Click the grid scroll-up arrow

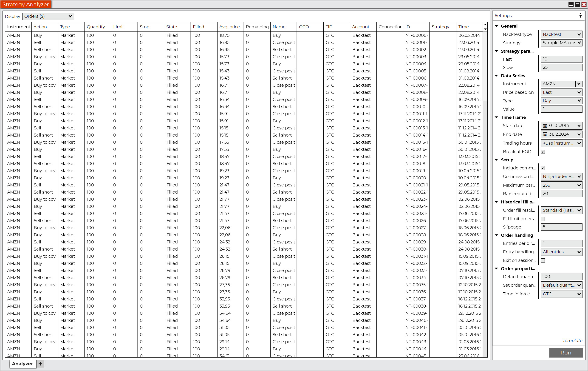485,25
